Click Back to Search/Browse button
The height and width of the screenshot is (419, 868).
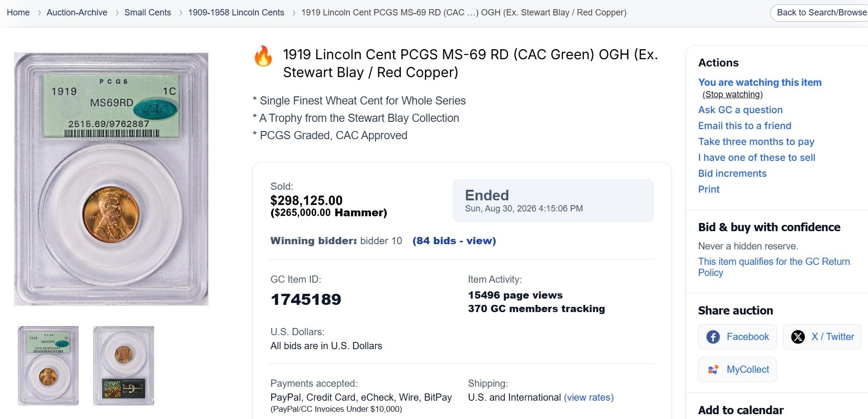click(x=819, y=13)
